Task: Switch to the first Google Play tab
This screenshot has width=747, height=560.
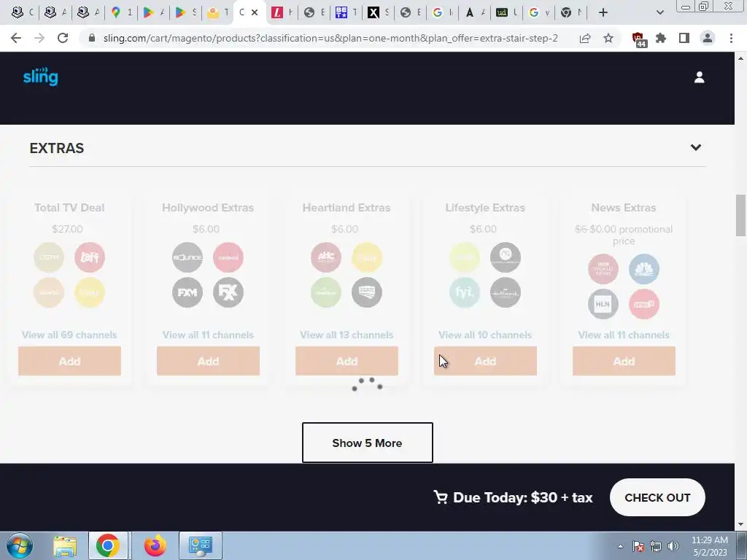Action: pos(153,12)
